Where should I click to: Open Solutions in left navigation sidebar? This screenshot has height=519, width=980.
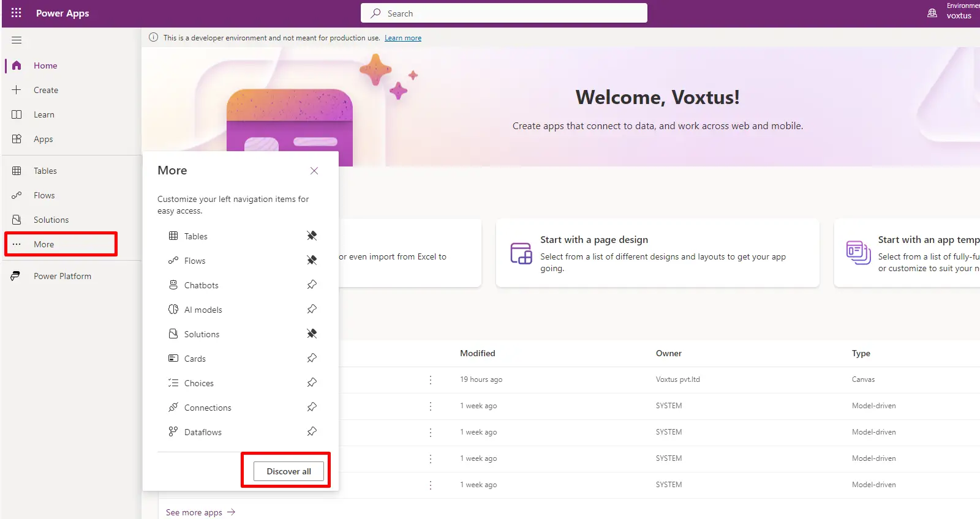pyautogui.click(x=51, y=220)
